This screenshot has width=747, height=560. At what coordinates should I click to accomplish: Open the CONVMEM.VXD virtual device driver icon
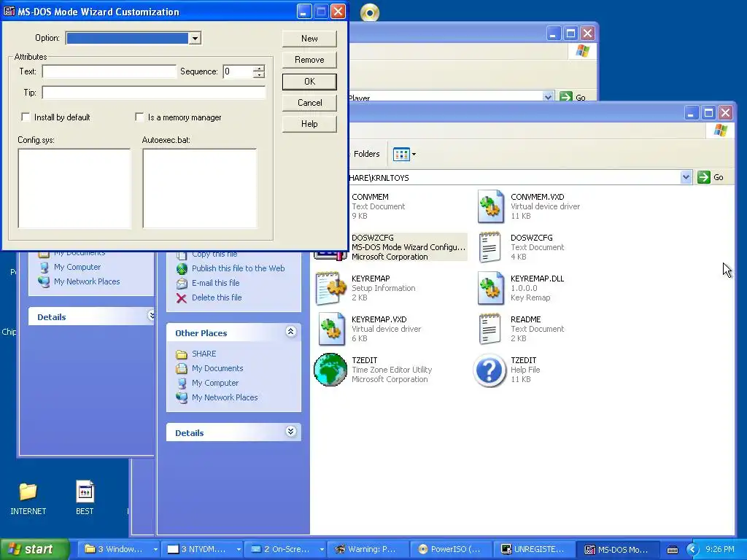(x=491, y=206)
